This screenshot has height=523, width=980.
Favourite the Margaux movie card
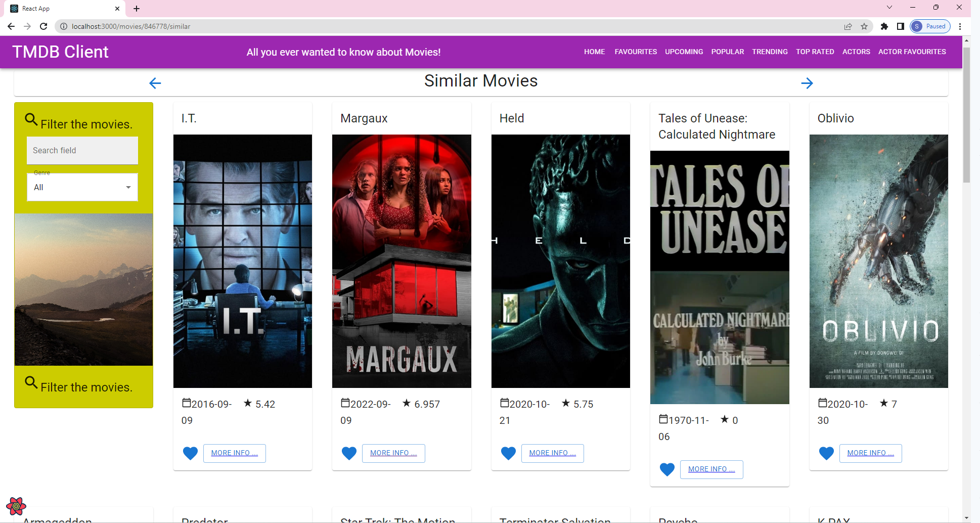click(349, 453)
